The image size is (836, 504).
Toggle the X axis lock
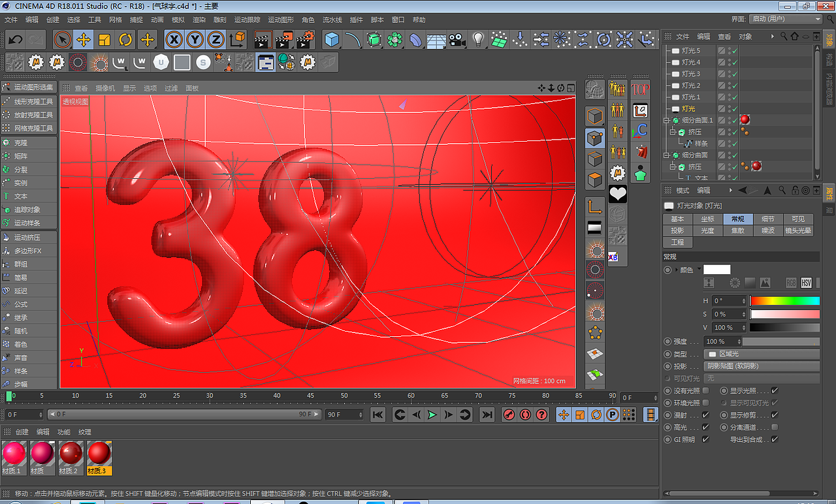tap(174, 40)
